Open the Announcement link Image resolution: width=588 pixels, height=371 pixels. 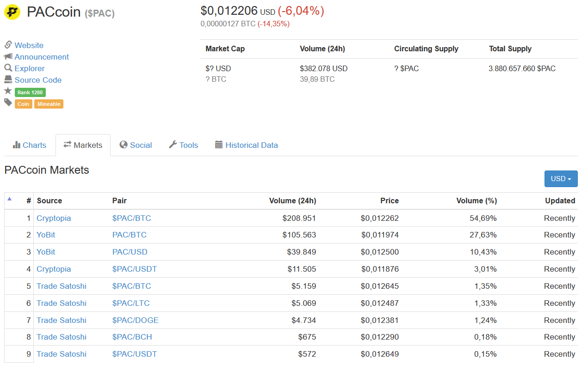pos(42,57)
